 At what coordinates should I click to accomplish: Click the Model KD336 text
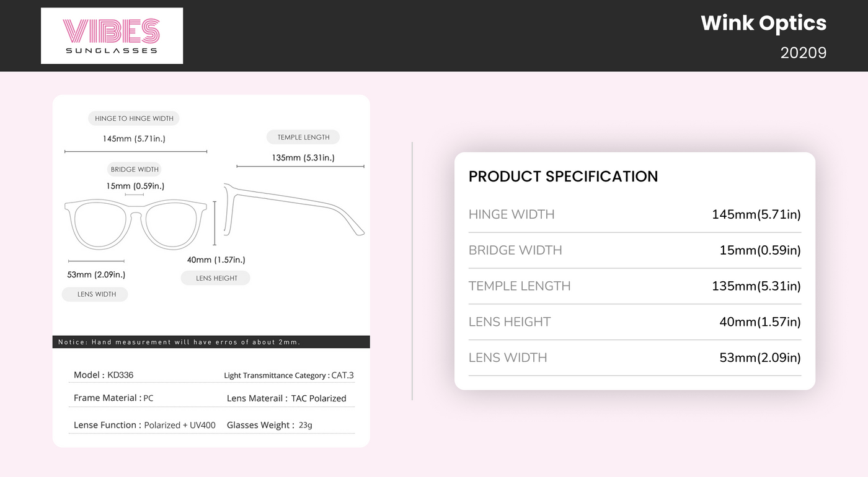(x=104, y=375)
